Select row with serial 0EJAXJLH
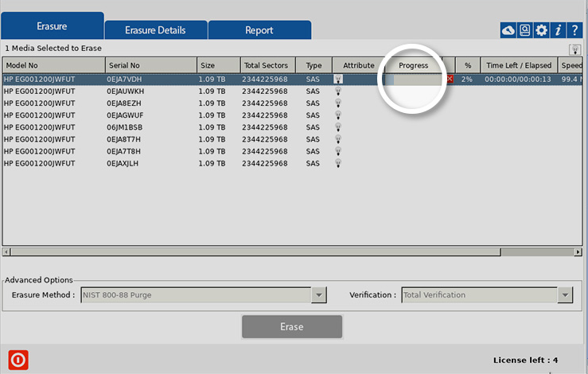Image resolution: width=588 pixels, height=374 pixels. point(293,163)
